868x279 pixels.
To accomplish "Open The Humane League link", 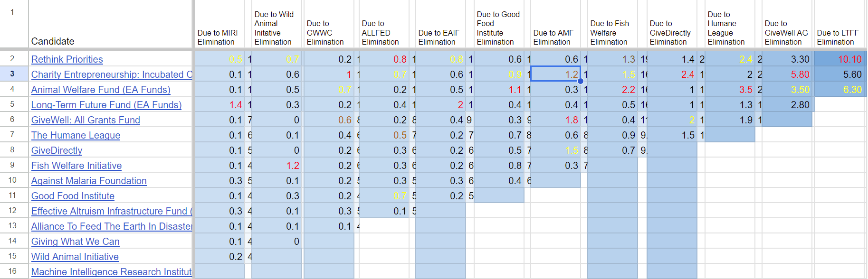I will click(x=76, y=135).
